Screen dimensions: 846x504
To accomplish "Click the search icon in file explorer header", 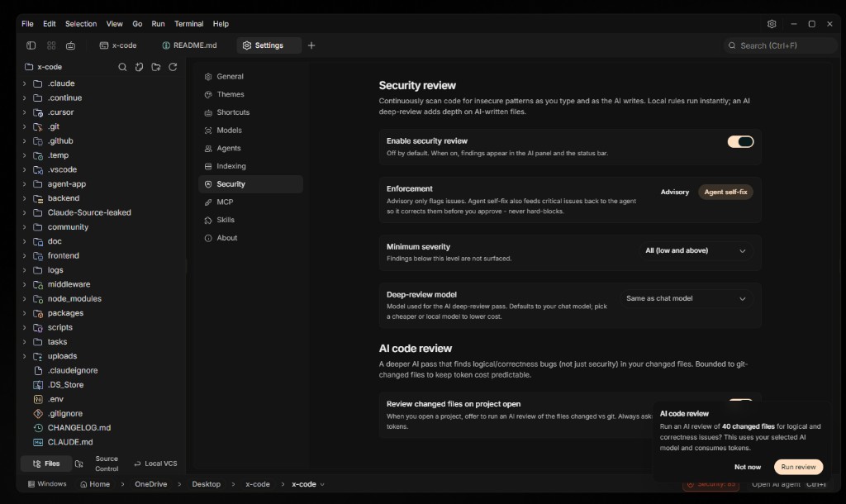I will coord(122,67).
